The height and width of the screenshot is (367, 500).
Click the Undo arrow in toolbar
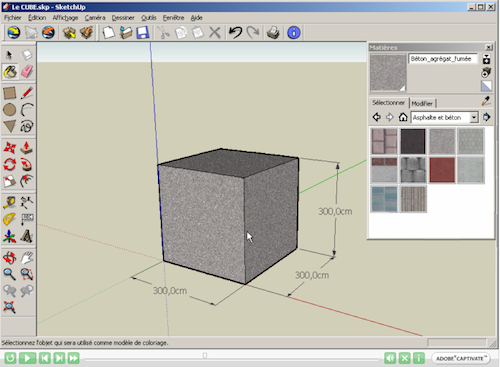pyautogui.click(x=235, y=33)
